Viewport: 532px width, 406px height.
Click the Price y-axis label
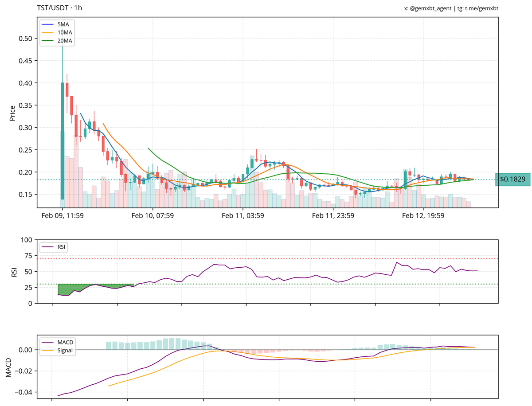click(x=12, y=113)
